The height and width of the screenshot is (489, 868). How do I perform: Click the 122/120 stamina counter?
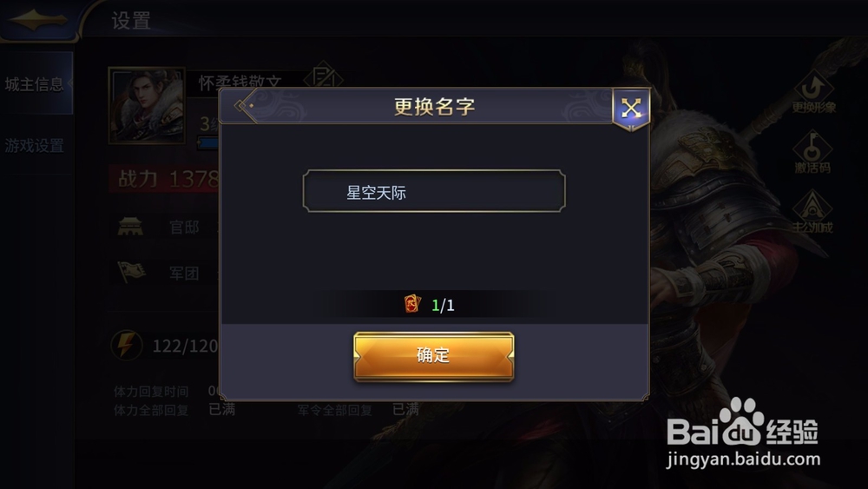coord(185,346)
